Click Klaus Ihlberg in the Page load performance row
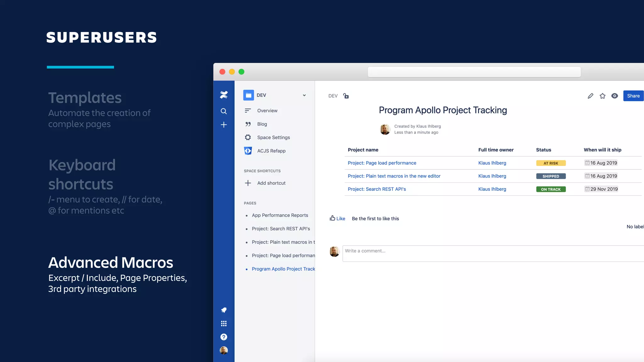 [492, 163]
